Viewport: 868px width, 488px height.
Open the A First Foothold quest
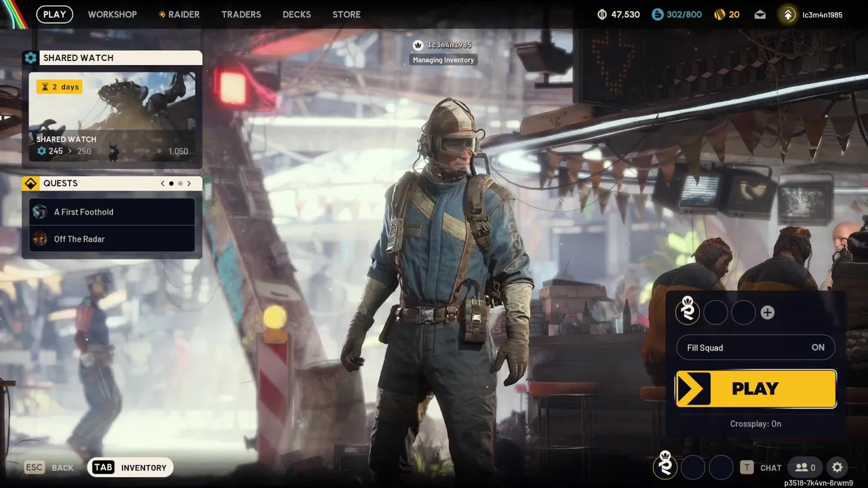point(112,211)
